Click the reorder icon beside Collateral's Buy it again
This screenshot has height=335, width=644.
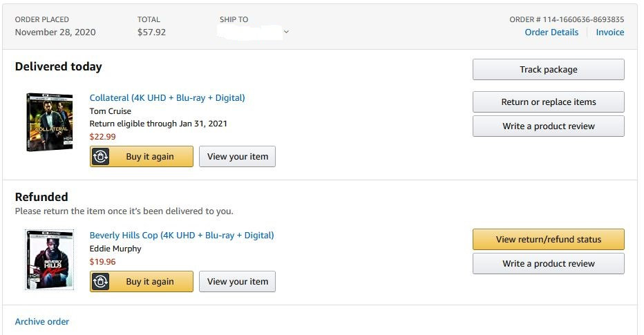point(101,157)
